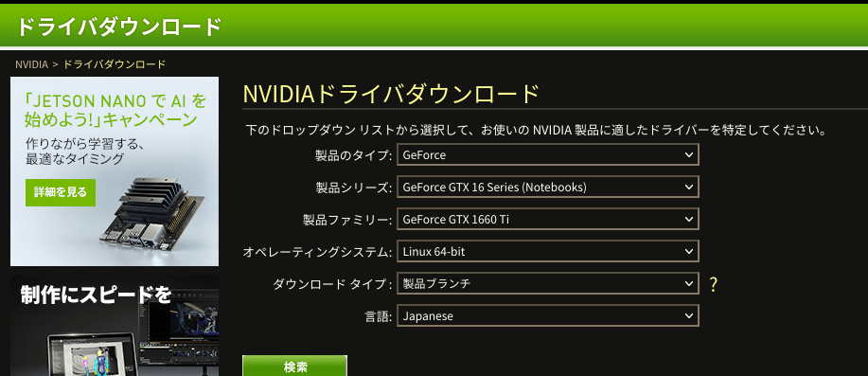Screen dimensions: 868x376
Task: Click the chevron arrow on 製品のタイプ dropdown
Action: [689, 155]
